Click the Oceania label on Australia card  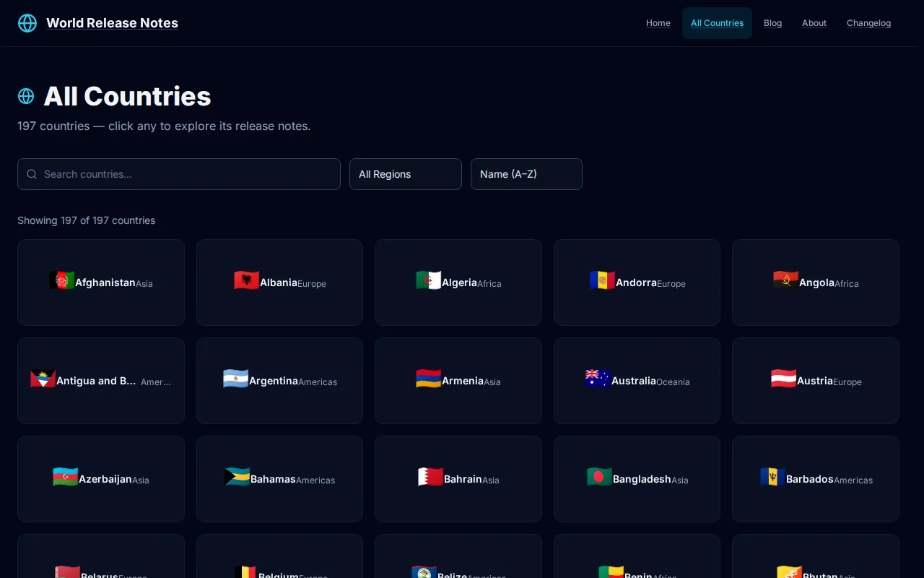tap(673, 382)
